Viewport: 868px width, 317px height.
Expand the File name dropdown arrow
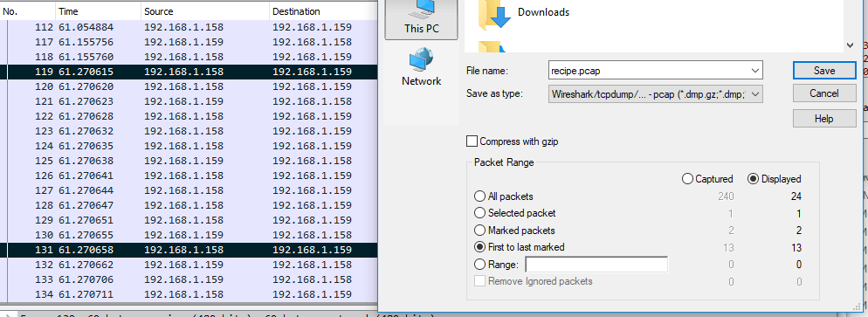(754, 71)
